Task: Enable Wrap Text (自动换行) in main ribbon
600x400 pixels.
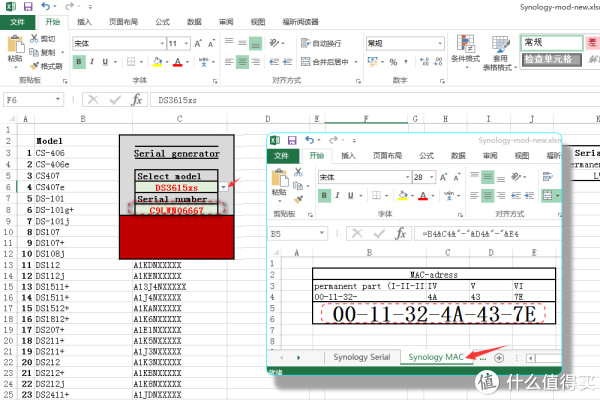Action: [x=321, y=43]
